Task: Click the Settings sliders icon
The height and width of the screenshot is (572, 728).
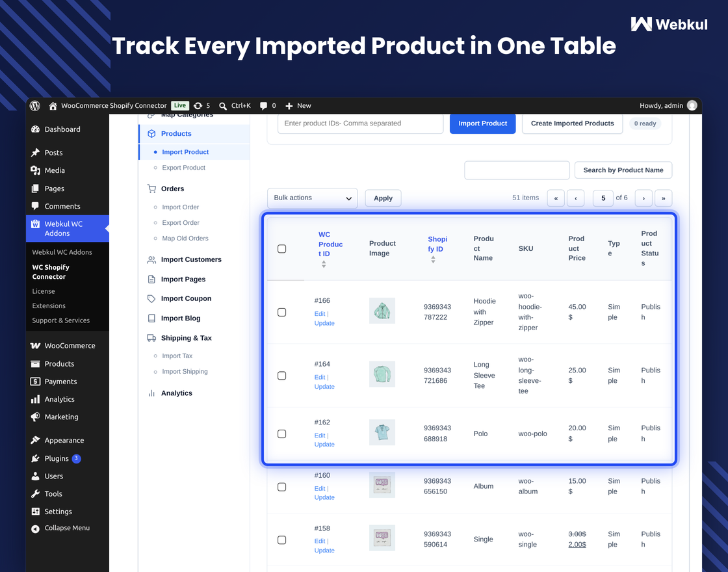Action: (35, 512)
